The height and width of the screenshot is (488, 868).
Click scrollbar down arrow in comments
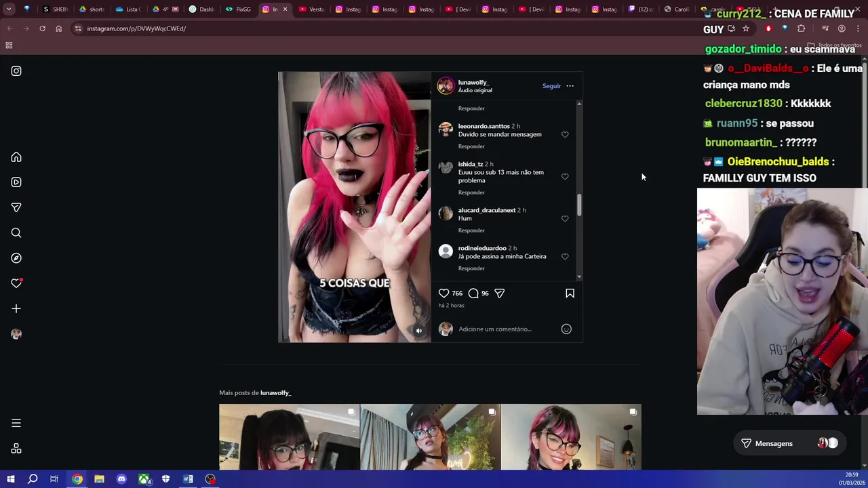579,277
